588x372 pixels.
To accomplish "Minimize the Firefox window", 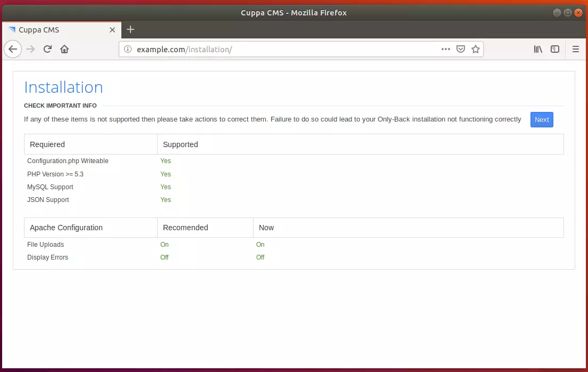I will tap(557, 13).
